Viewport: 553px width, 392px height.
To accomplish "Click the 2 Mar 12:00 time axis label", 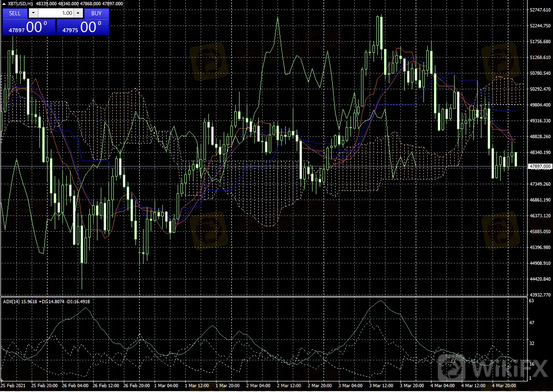I will point(289,386).
